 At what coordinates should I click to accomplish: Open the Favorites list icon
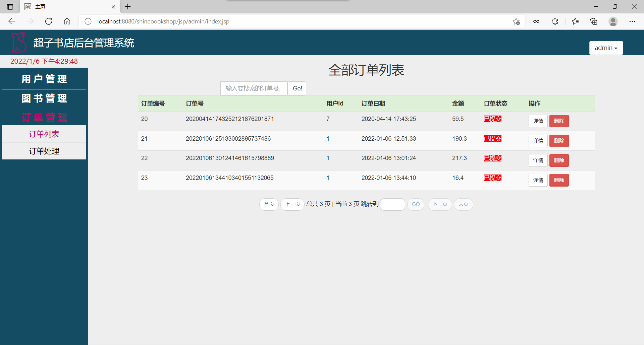click(x=575, y=21)
